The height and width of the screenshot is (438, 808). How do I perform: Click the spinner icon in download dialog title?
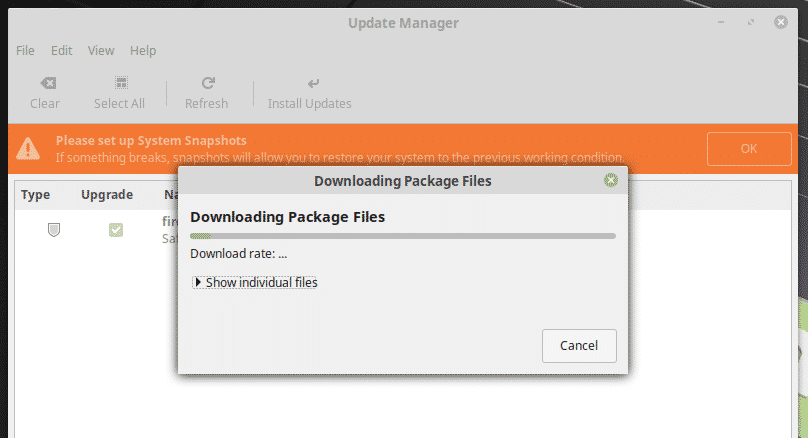[x=611, y=181]
